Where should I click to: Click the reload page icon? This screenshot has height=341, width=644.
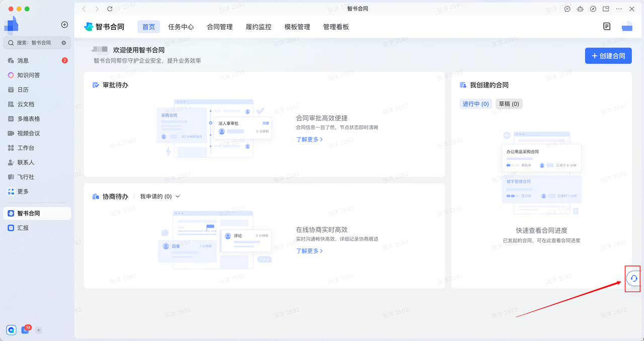pos(110,9)
